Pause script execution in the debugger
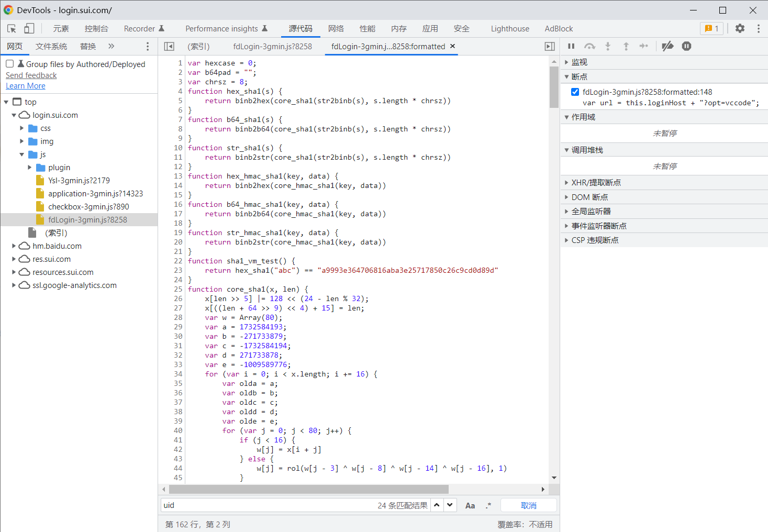The width and height of the screenshot is (768, 532). click(x=571, y=46)
